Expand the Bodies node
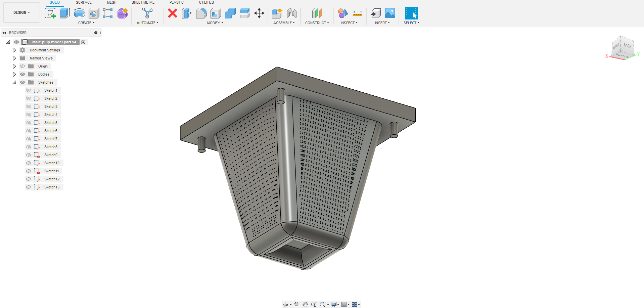This screenshot has width=644, height=308. [x=14, y=74]
